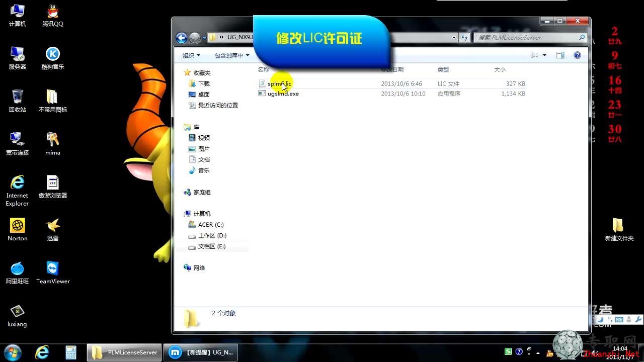Open 最近访问的位置 in navigation pane
644x362 pixels.
(218, 106)
